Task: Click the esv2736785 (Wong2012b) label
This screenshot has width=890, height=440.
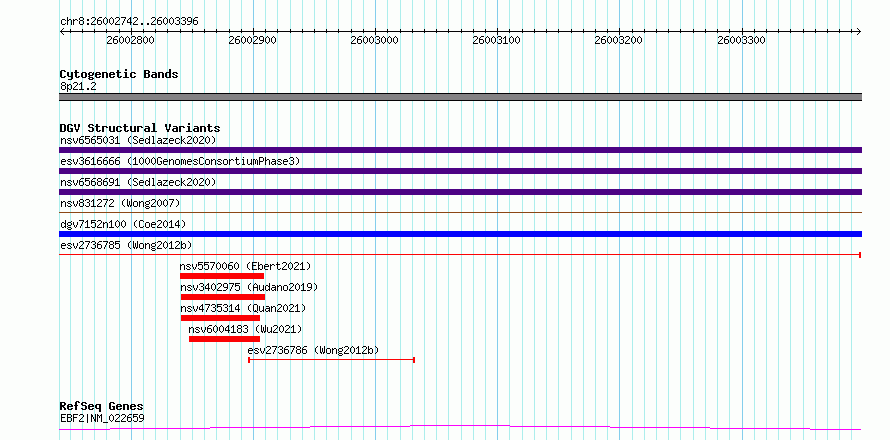Action: [126, 245]
